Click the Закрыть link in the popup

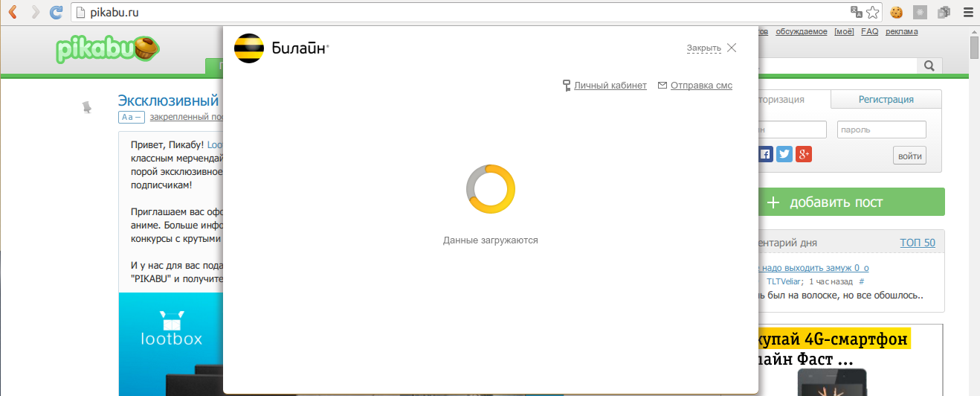(x=703, y=48)
